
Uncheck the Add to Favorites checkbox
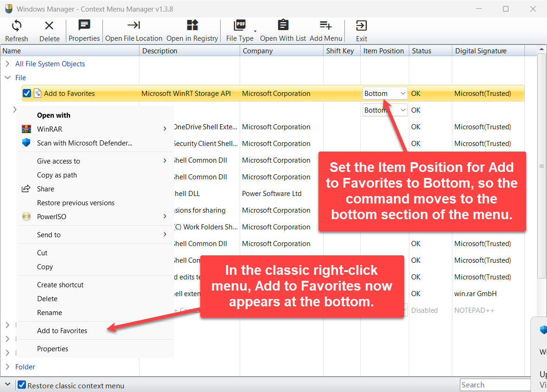(x=27, y=94)
